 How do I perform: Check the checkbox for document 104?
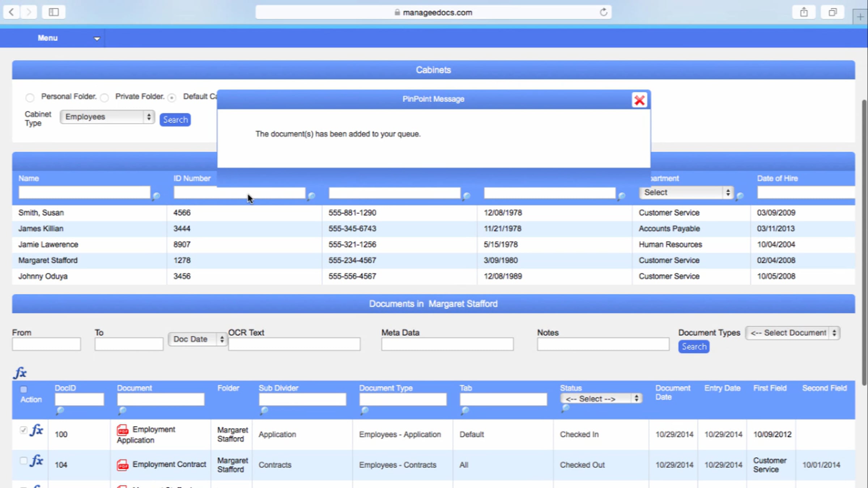point(24,461)
